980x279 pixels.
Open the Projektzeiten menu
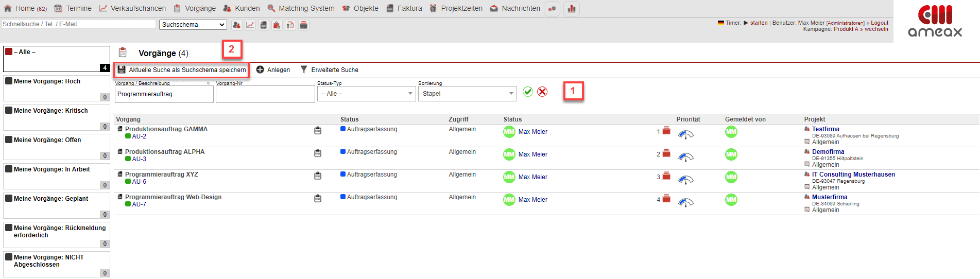(x=456, y=8)
